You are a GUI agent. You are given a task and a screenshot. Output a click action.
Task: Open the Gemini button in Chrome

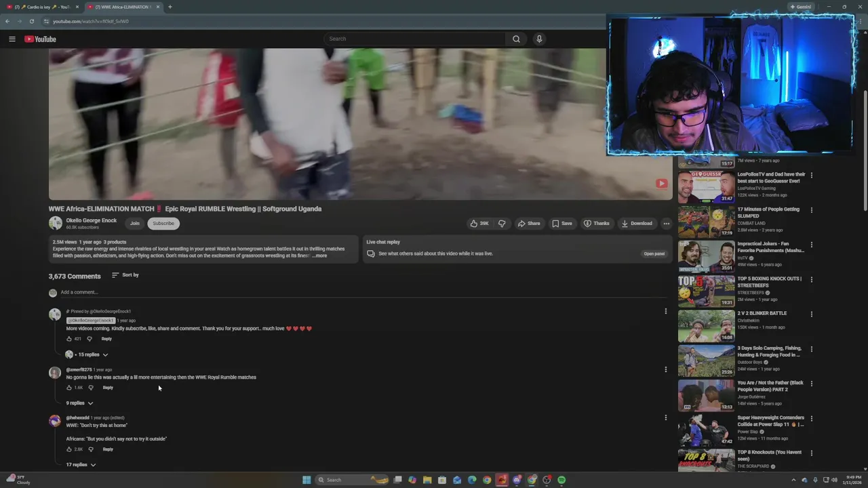tap(801, 7)
